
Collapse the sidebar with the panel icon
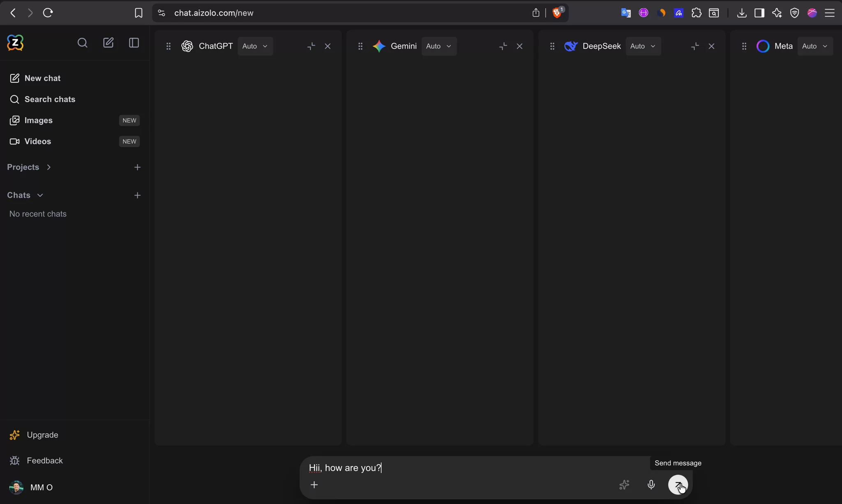coord(134,43)
